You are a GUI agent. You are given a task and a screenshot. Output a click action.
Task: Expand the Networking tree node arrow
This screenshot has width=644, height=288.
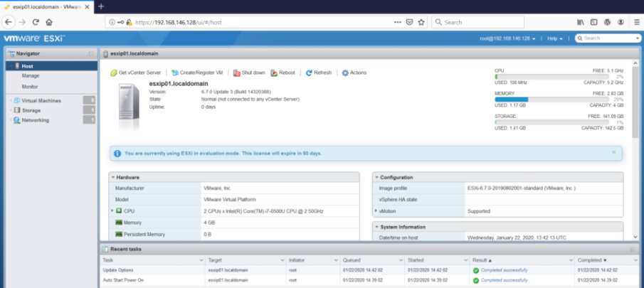coord(11,120)
